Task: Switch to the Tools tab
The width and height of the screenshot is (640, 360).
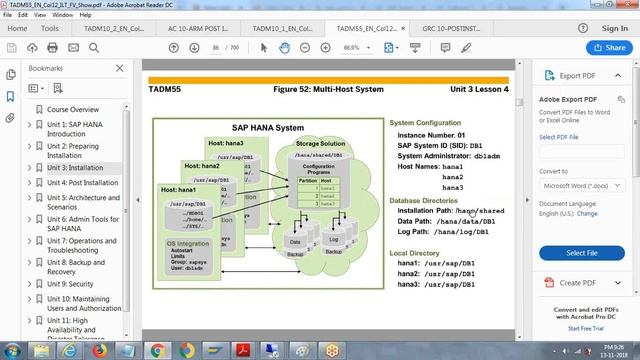Action: point(50,28)
